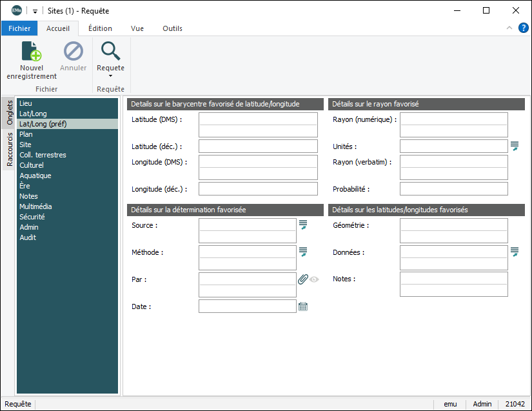Open lookup list for Données field
The image size is (532, 411).
514,252
